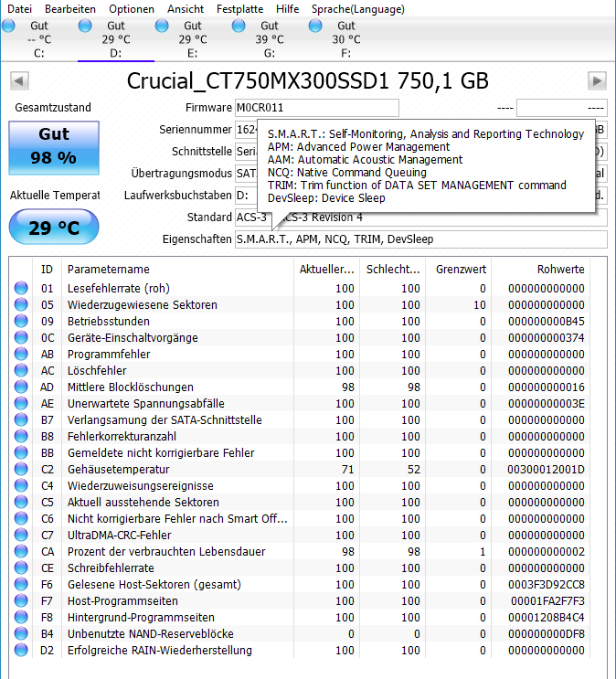The image size is (616, 679).
Task: Select the Gehäusetemperatur parameter name
Action: tap(118, 470)
